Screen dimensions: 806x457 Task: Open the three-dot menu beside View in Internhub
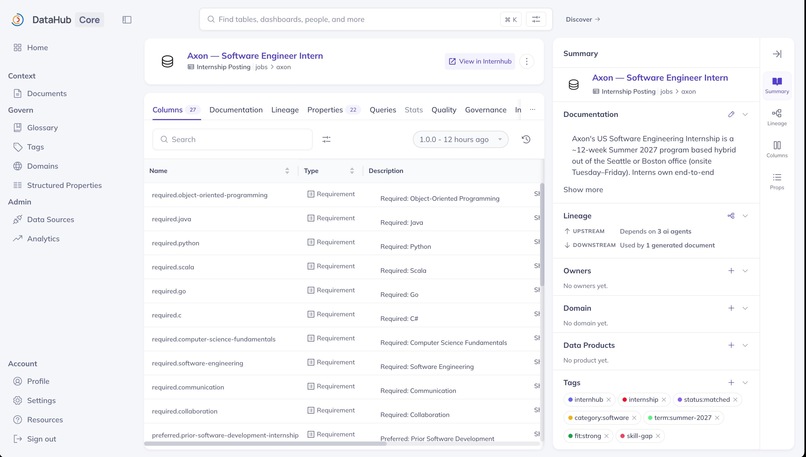tap(526, 61)
